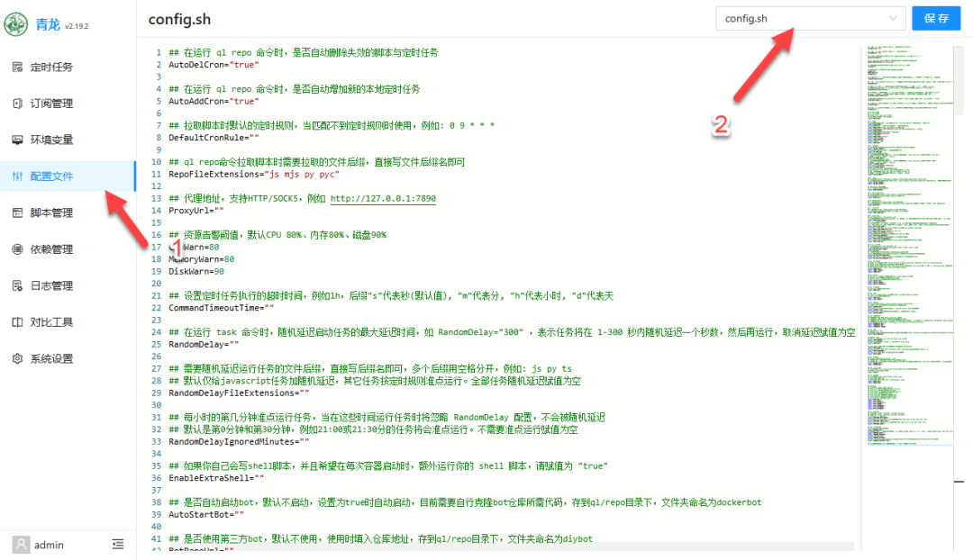Click the RandomDelayFileExtensions="" line

239,393
